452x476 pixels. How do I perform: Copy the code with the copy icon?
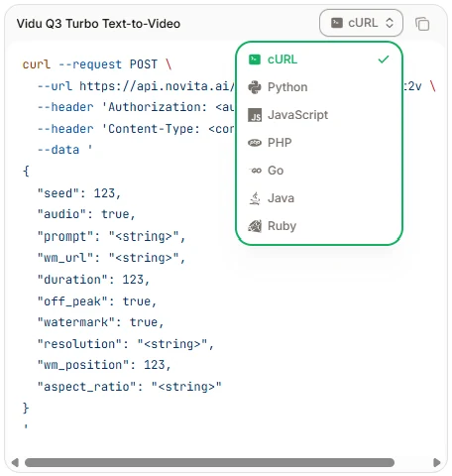422,24
